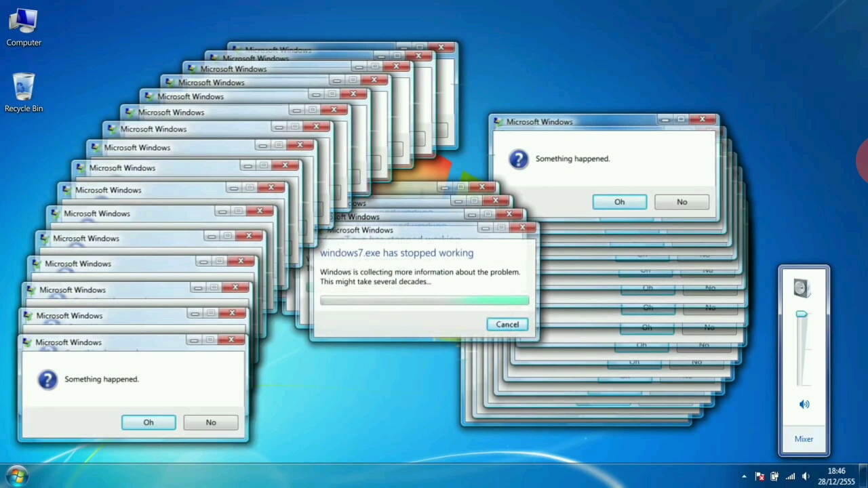
Task: Click 'Something happened.' text below Recycle Bin
Action: click(x=102, y=379)
